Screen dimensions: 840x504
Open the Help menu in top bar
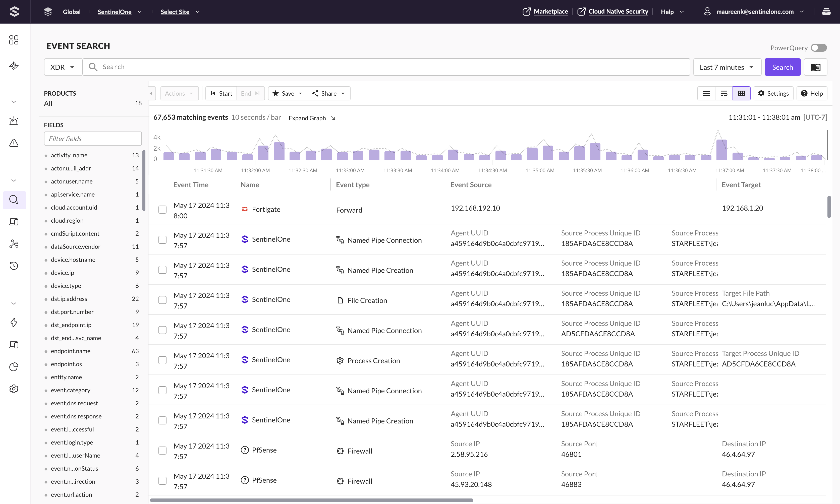coord(672,12)
